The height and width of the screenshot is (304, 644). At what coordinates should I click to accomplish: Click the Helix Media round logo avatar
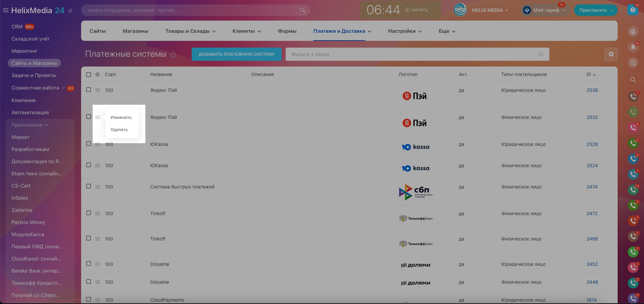(x=460, y=10)
